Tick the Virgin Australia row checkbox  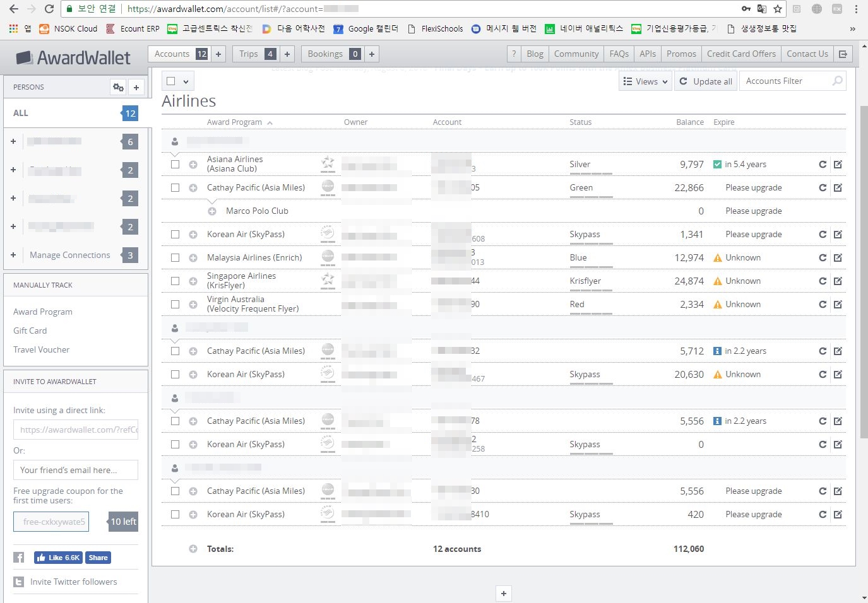point(175,304)
